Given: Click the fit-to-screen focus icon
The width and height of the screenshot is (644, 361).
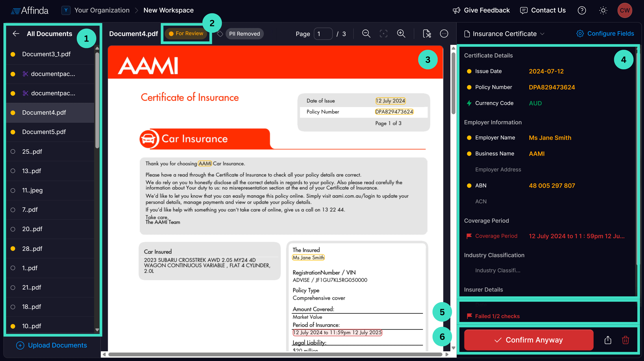Looking at the screenshot, I should click(x=384, y=34).
